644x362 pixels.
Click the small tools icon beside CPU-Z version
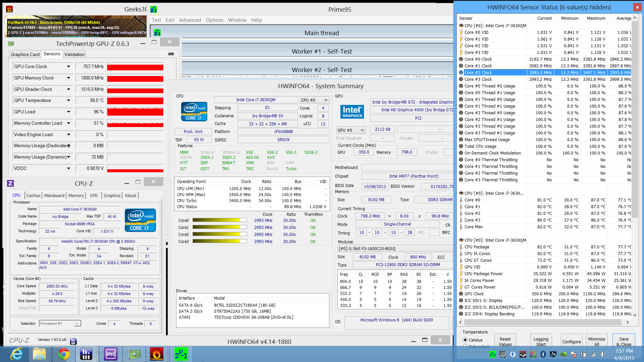pyautogui.click(x=73, y=342)
